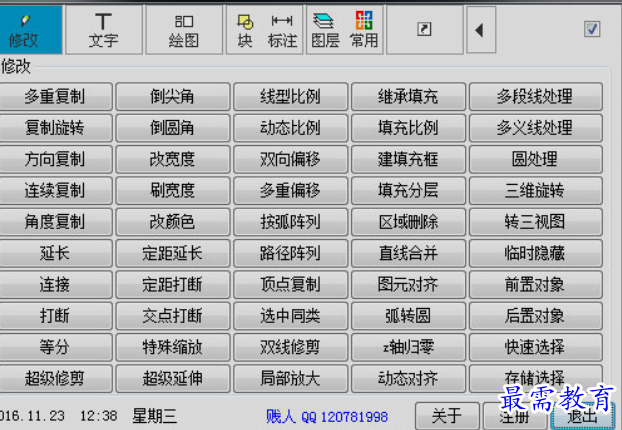622x430 pixels.
Task: Click the 刷宽度 button
Action: (x=173, y=190)
